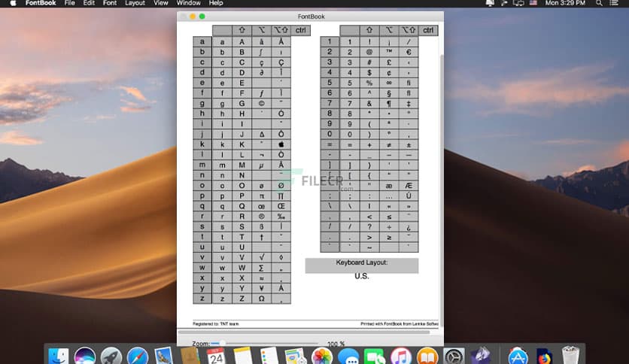Open the Layout menu
629x364 pixels.
(135, 3)
